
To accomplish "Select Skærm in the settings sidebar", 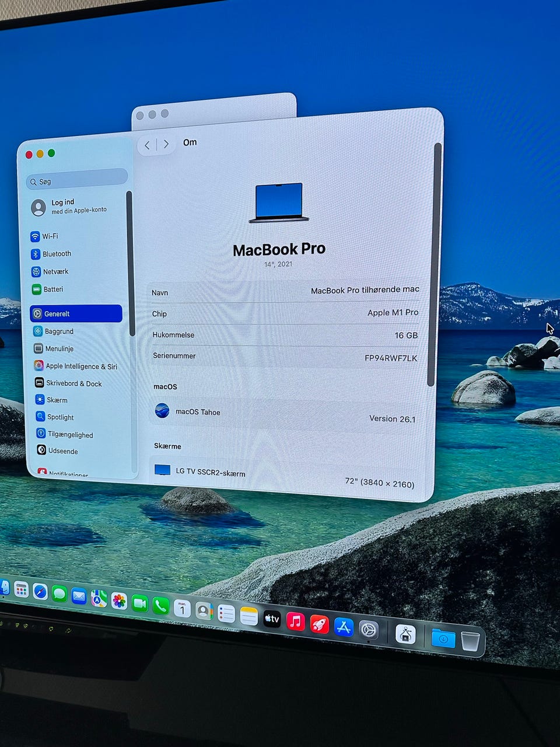I will pos(51,400).
